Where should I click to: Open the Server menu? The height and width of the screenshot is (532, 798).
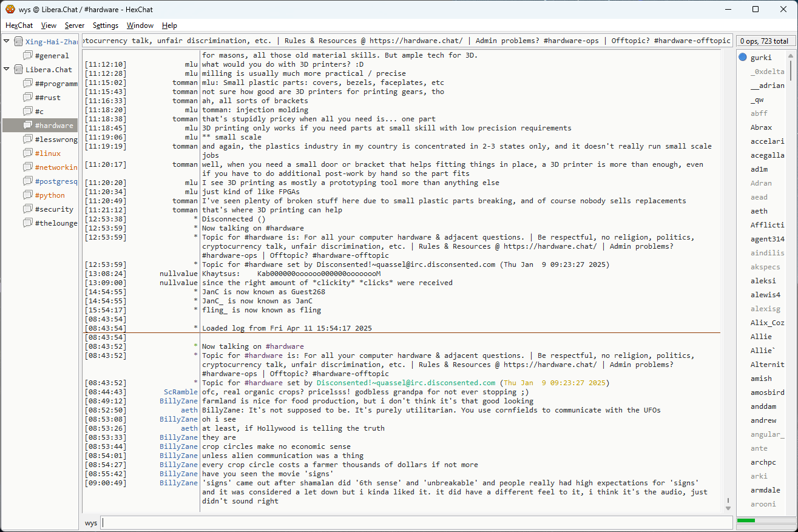(75, 25)
